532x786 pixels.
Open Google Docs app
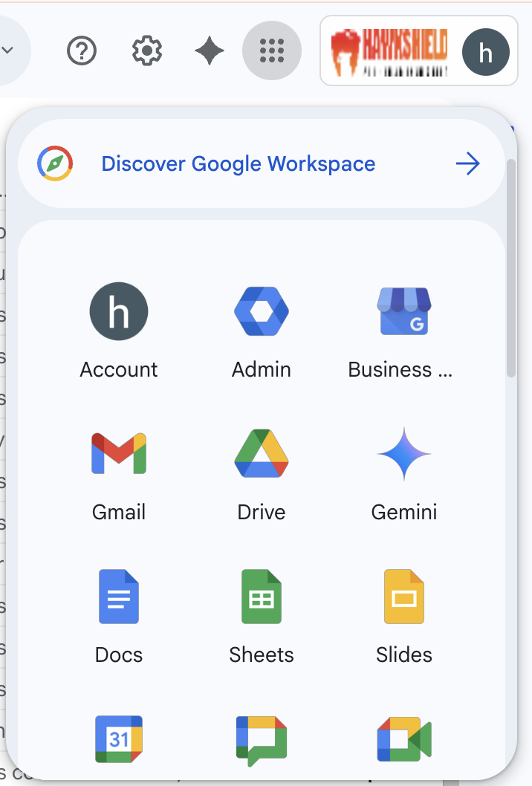[x=119, y=596]
